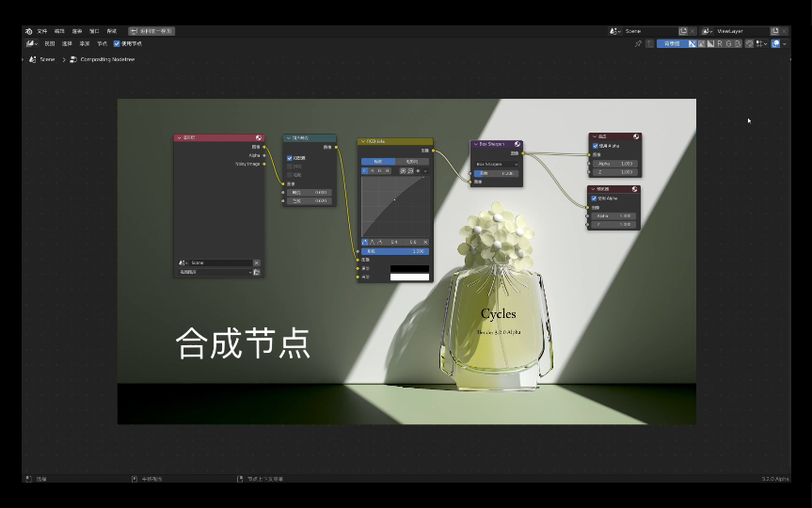
Task: Select the color channel display icon
Action: 701,44
